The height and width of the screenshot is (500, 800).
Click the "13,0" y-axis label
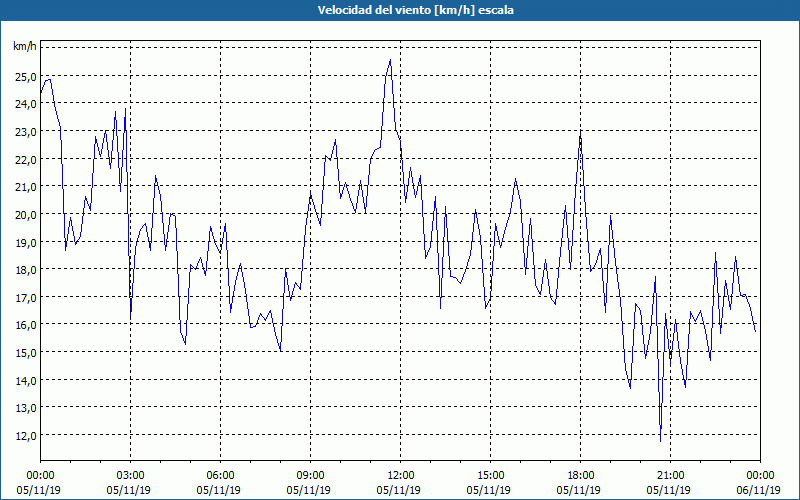(26, 409)
